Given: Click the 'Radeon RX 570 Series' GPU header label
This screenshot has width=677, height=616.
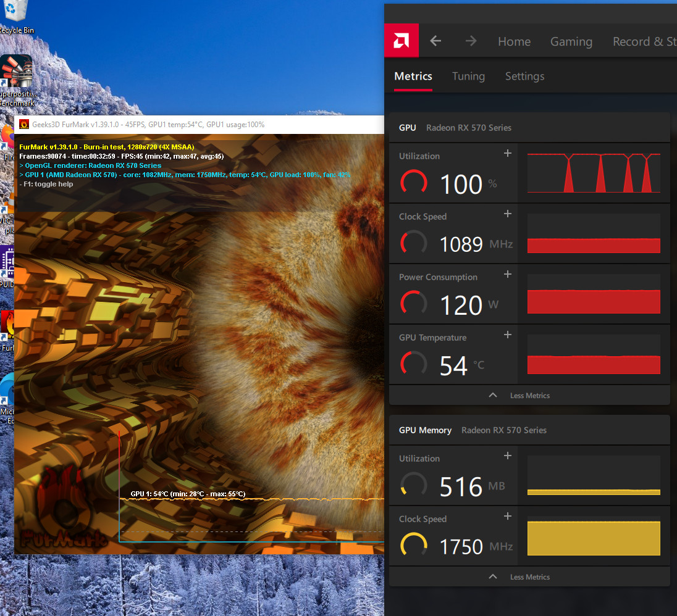Looking at the screenshot, I should pos(468,128).
